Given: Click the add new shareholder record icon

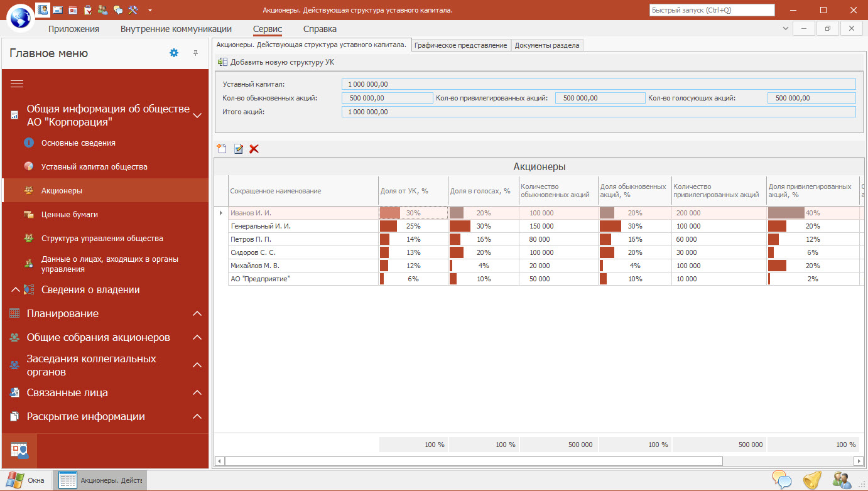Looking at the screenshot, I should tap(222, 149).
